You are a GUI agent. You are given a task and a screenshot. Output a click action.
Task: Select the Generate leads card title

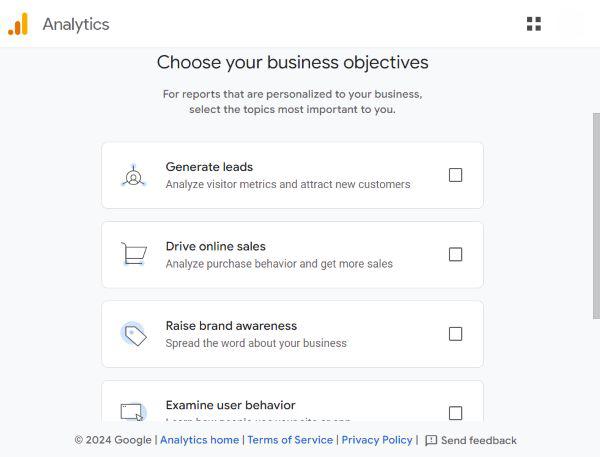pyautogui.click(x=209, y=167)
